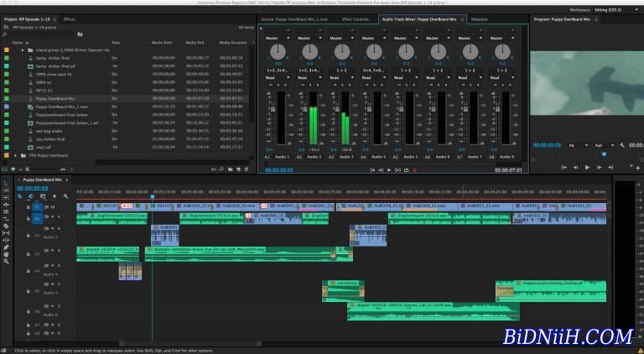
Task: Click the trash Clear icon in Project panel
Action: tap(247, 169)
